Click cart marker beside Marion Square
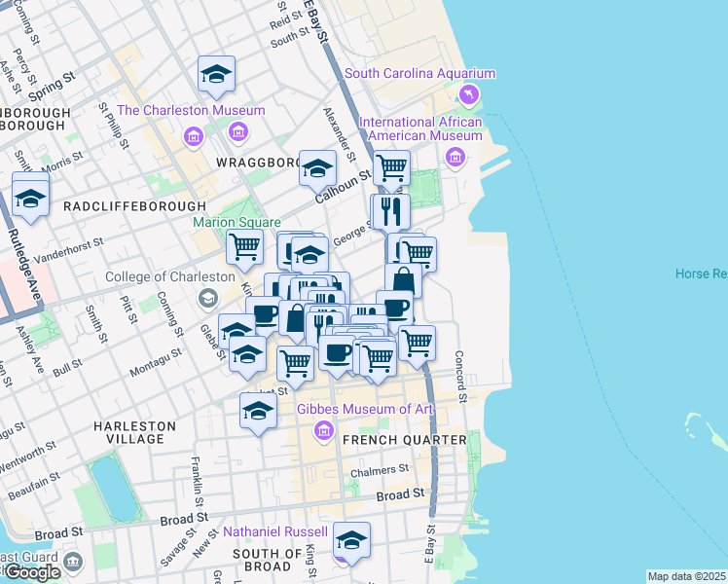This screenshot has height=584, width=728. [x=244, y=251]
